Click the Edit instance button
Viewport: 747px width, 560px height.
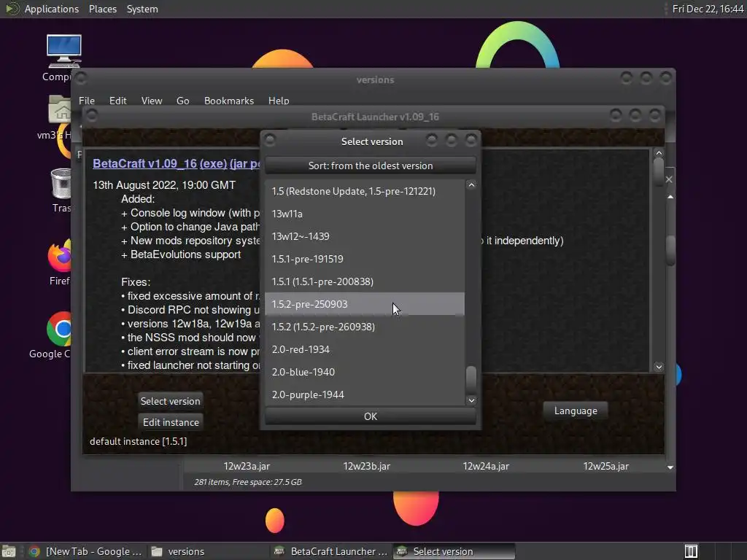point(171,422)
